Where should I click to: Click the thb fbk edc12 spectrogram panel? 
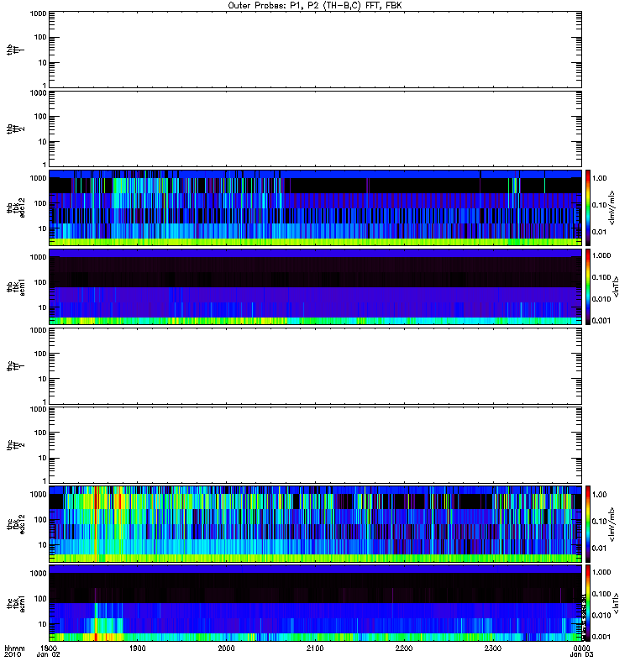[x=315, y=207]
